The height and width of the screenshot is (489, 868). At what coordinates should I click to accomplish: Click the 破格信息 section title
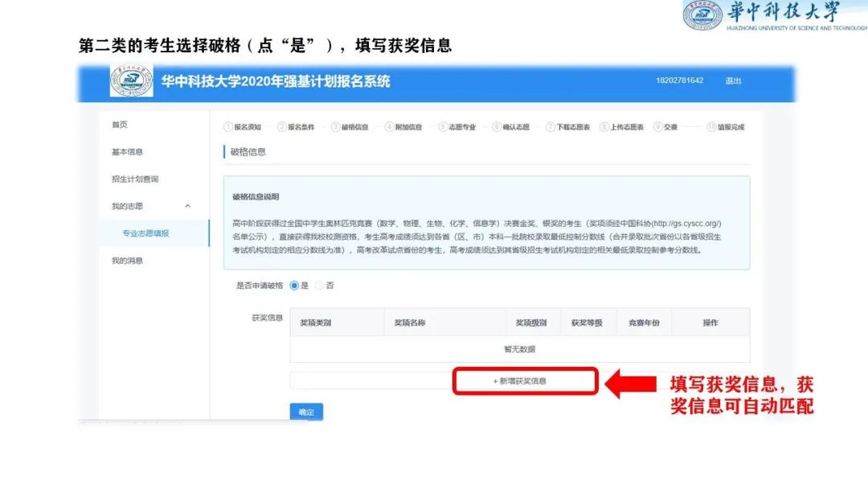pyautogui.click(x=248, y=152)
